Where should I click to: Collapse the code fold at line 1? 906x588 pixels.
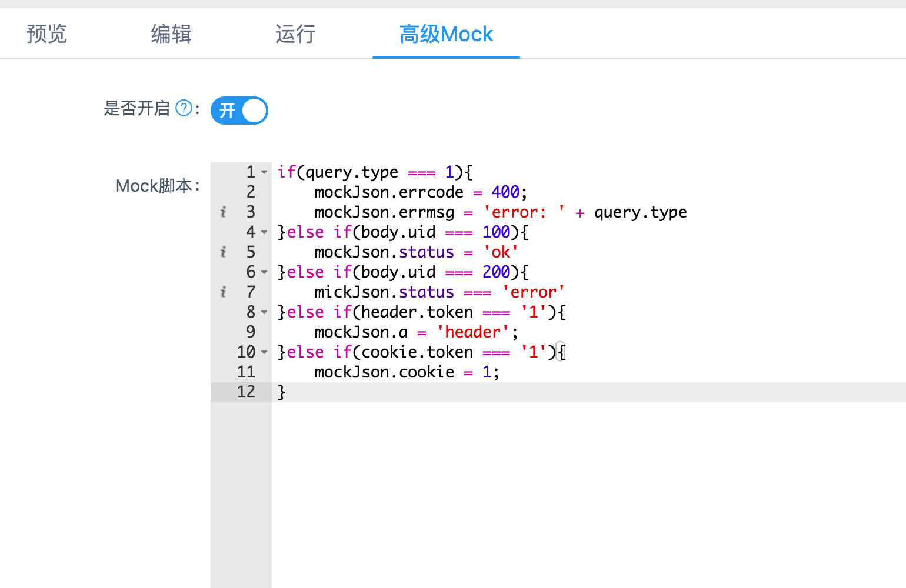coord(264,172)
